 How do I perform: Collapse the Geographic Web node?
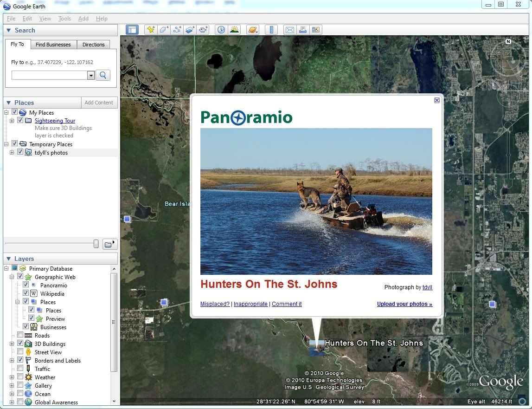(x=12, y=277)
